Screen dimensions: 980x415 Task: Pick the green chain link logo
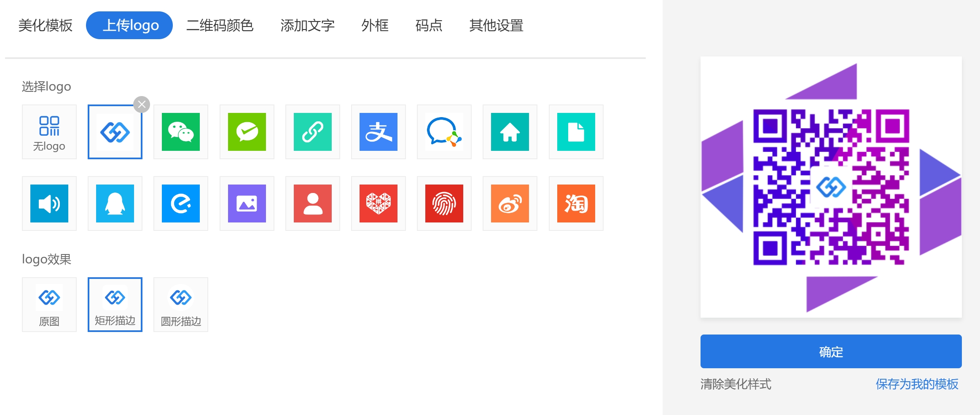tap(312, 132)
